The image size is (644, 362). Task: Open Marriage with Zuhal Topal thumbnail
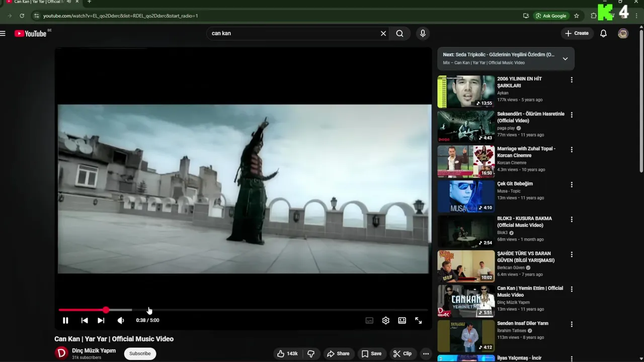466,161
